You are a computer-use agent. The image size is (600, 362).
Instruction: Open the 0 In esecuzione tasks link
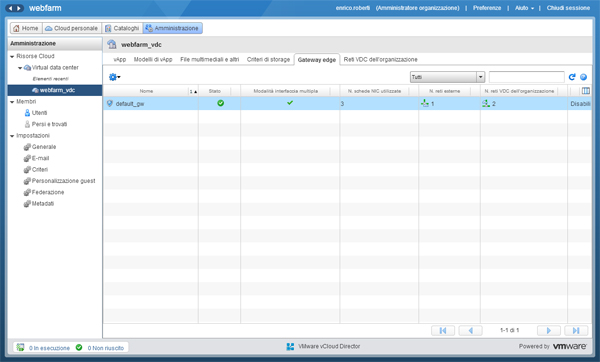click(x=49, y=348)
